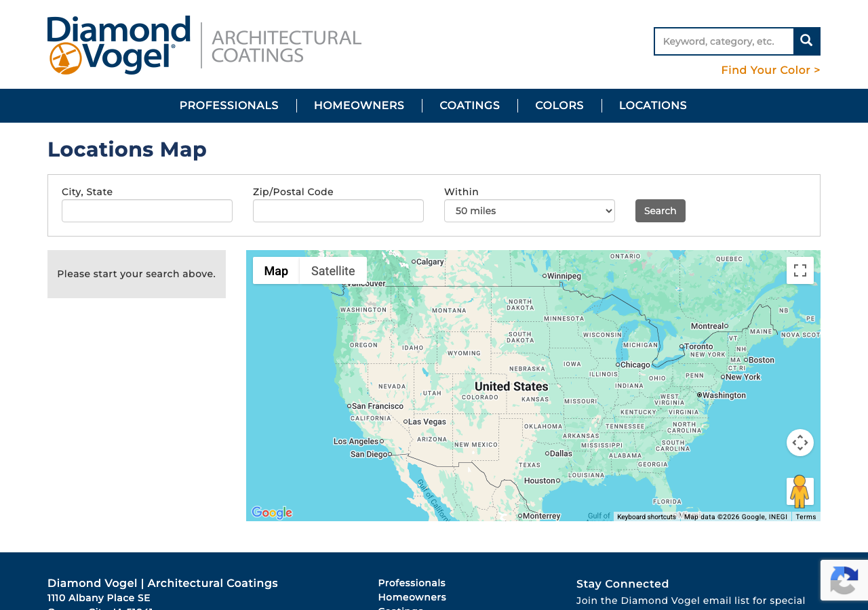Screen dimensions: 868x610
Task: Open map camera controls
Action: pos(800,443)
